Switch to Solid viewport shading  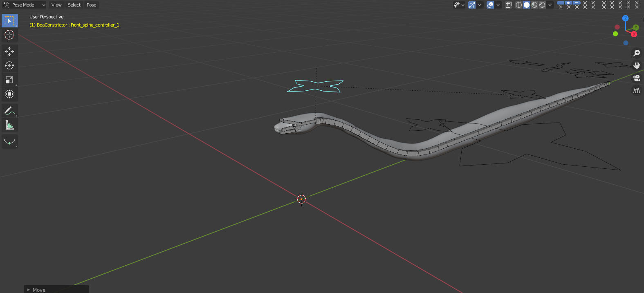[x=527, y=5]
